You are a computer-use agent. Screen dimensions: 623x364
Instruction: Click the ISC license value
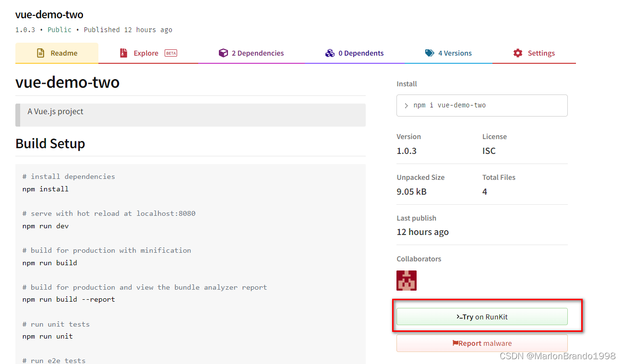point(489,151)
